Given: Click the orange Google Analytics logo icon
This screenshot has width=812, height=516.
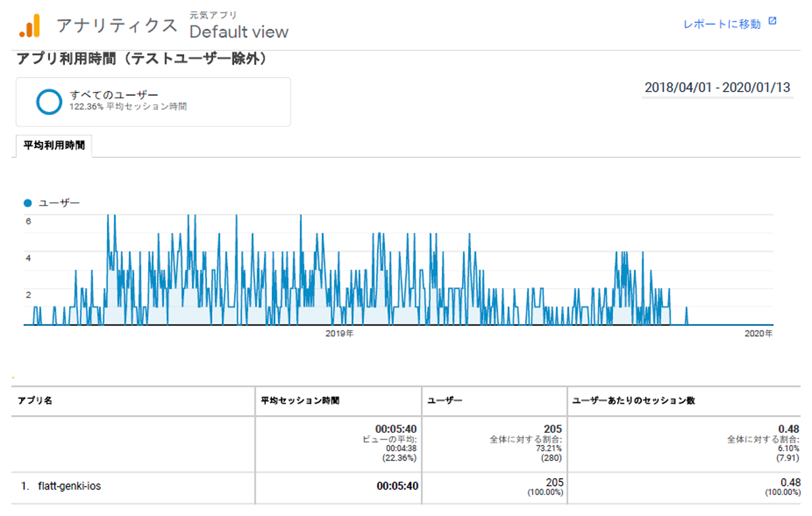Looking at the screenshot, I should click(x=30, y=25).
